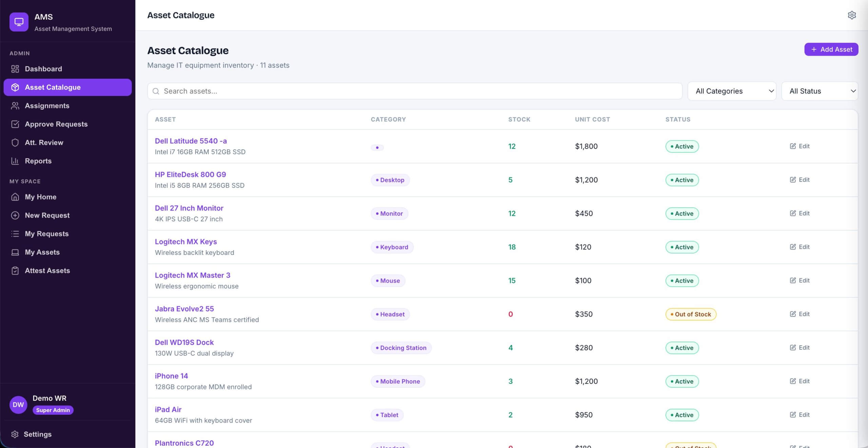The image size is (868, 448).
Task: Click the Add Asset button
Action: (x=831, y=49)
